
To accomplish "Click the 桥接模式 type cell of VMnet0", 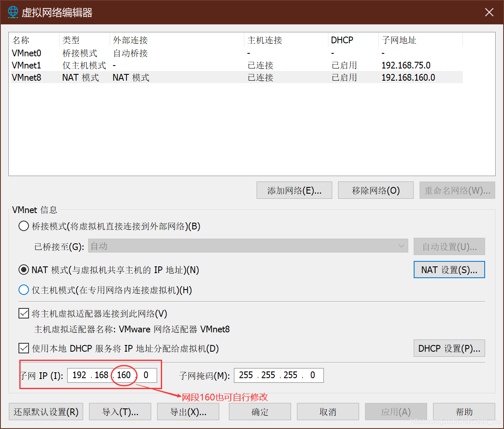I will (80, 53).
